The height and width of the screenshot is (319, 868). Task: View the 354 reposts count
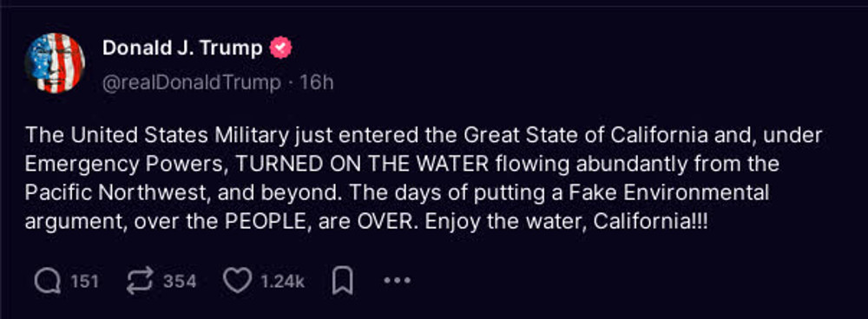click(x=180, y=282)
